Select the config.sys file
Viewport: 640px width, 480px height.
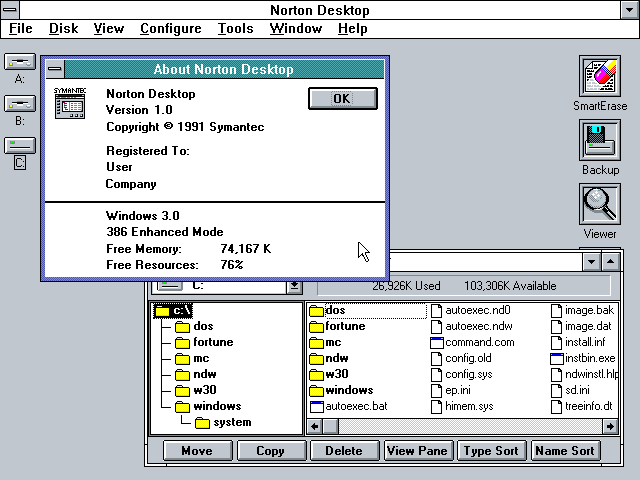(462, 374)
